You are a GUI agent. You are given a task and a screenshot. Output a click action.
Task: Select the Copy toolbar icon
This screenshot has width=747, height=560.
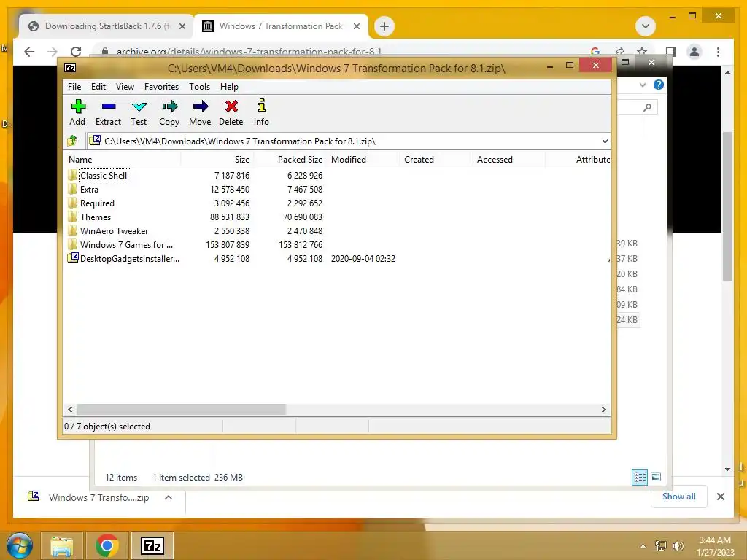pos(169,112)
